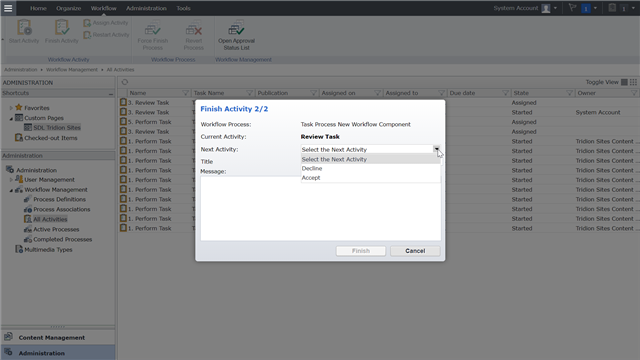Screen dimensions: 640x360
Task: Open the Organize menu tab
Action: pyautogui.click(x=69, y=8)
